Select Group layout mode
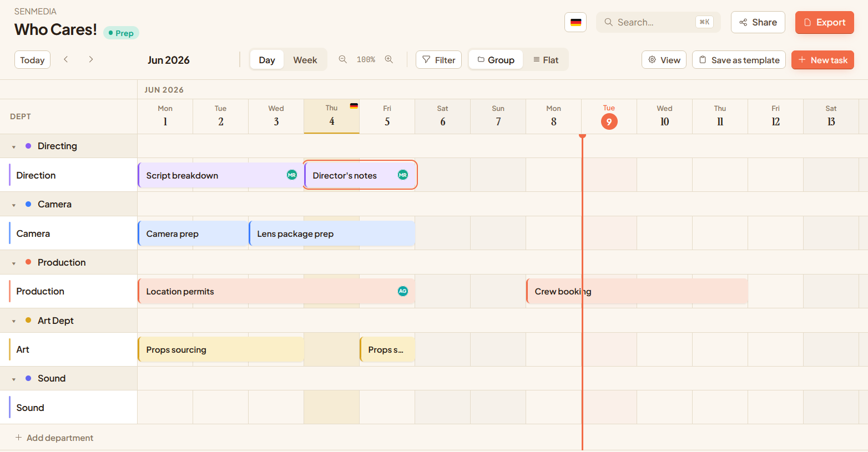868x452 pixels. [496, 60]
